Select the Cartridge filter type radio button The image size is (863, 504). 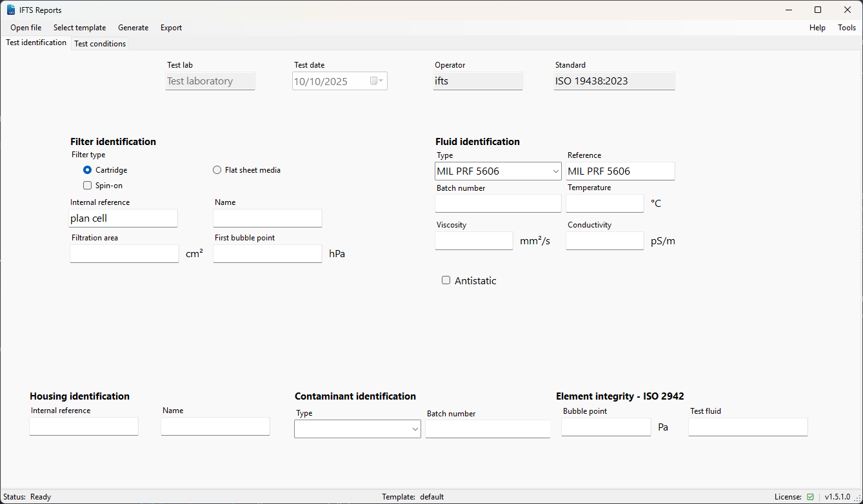pyautogui.click(x=88, y=170)
